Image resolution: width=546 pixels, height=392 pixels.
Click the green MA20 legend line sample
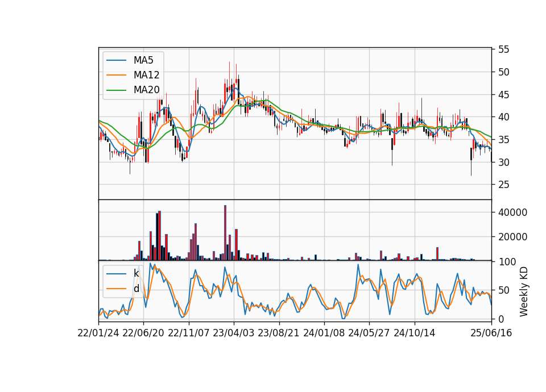[116, 90]
